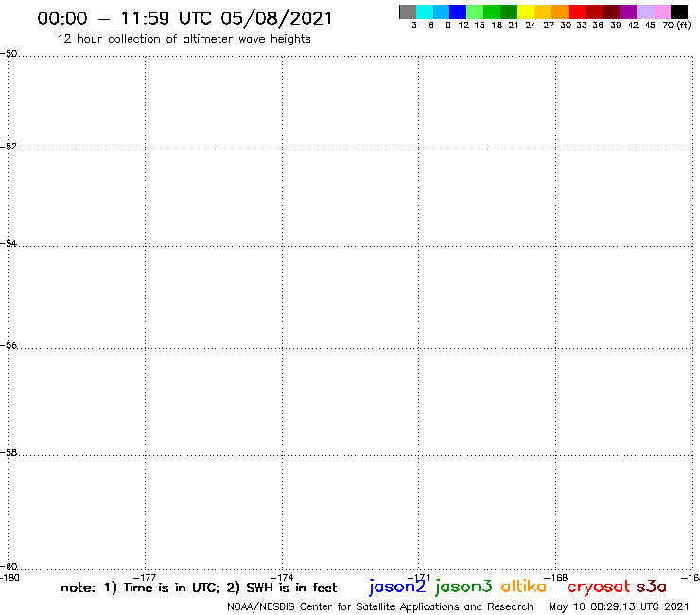Select the '12 hour collection of altimeter wave heights' subtitle
The height and width of the screenshot is (615, 700).
pyautogui.click(x=184, y=39)
